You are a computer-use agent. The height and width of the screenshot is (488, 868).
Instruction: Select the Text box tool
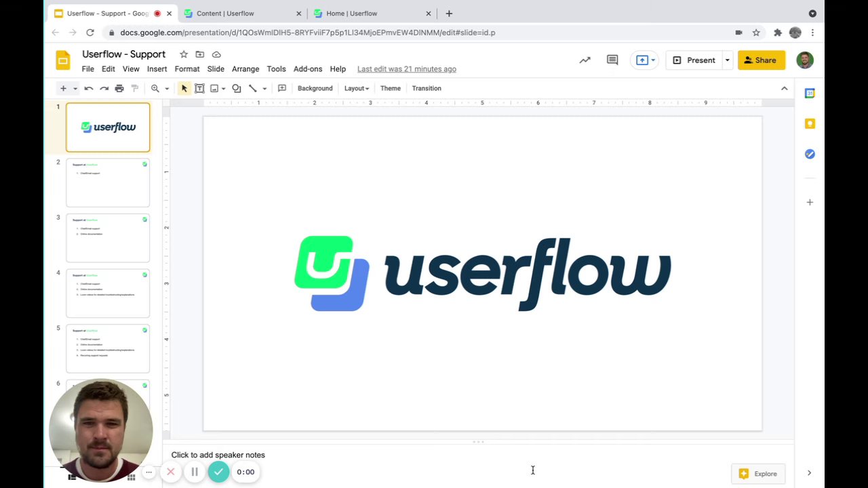(x=199, y=88)
